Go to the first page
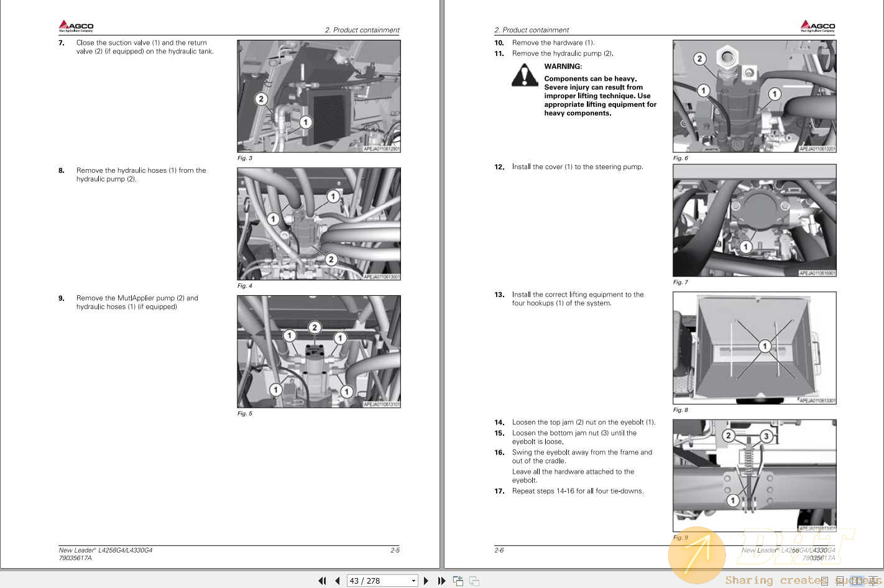The image size is (884, 588). tap(322, 581)
